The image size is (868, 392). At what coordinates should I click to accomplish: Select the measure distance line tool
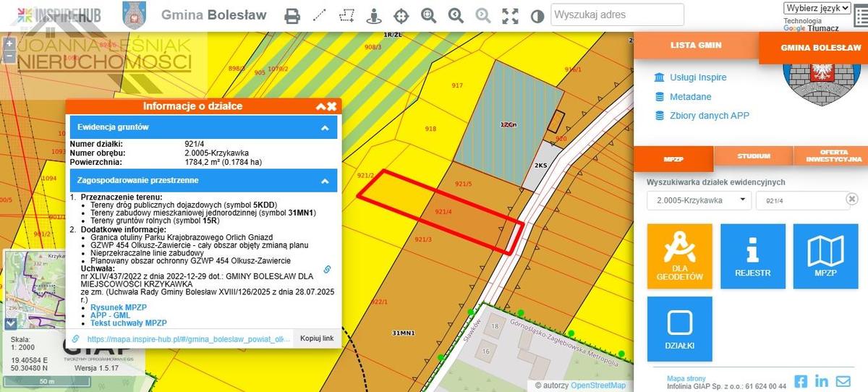click(x=320, y=15)
